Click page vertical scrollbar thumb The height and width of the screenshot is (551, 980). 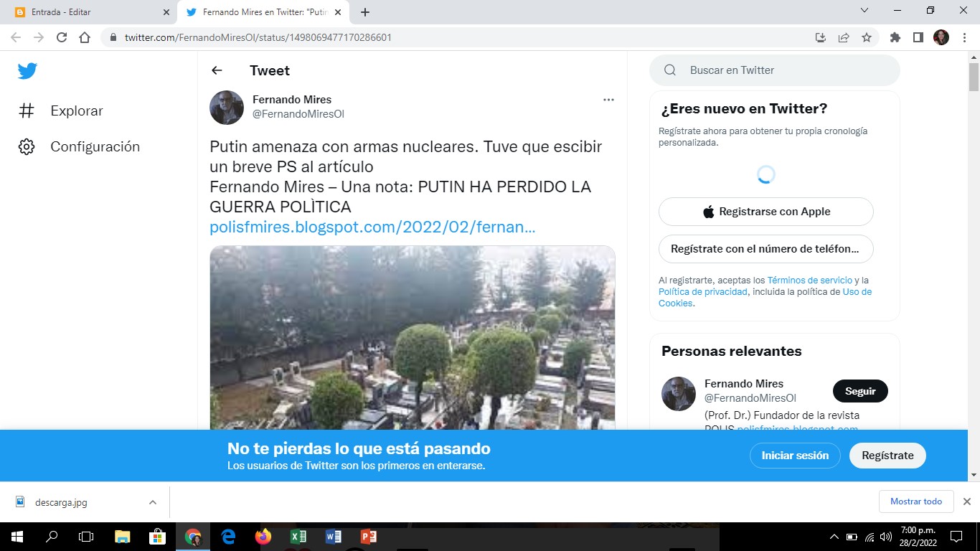click(x=974, y=79)
